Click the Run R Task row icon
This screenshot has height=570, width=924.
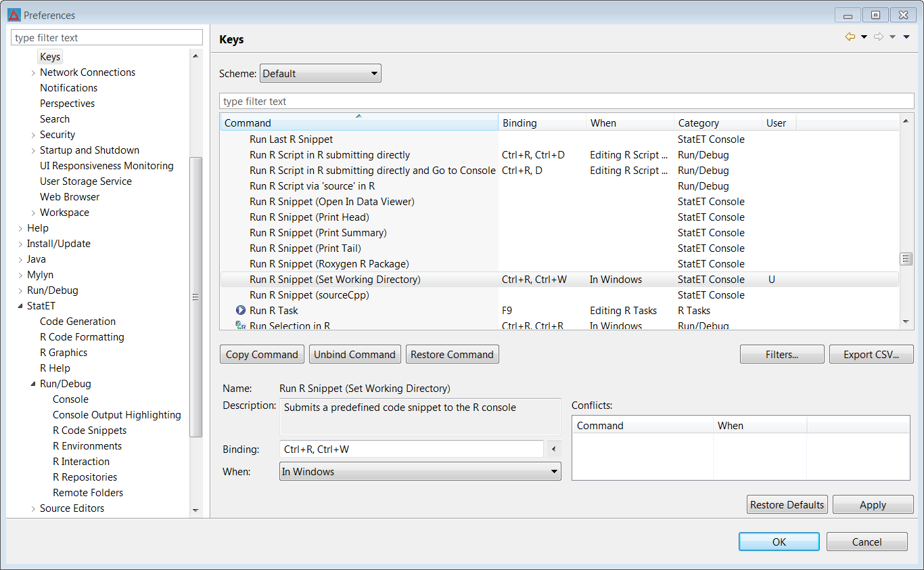240,310
